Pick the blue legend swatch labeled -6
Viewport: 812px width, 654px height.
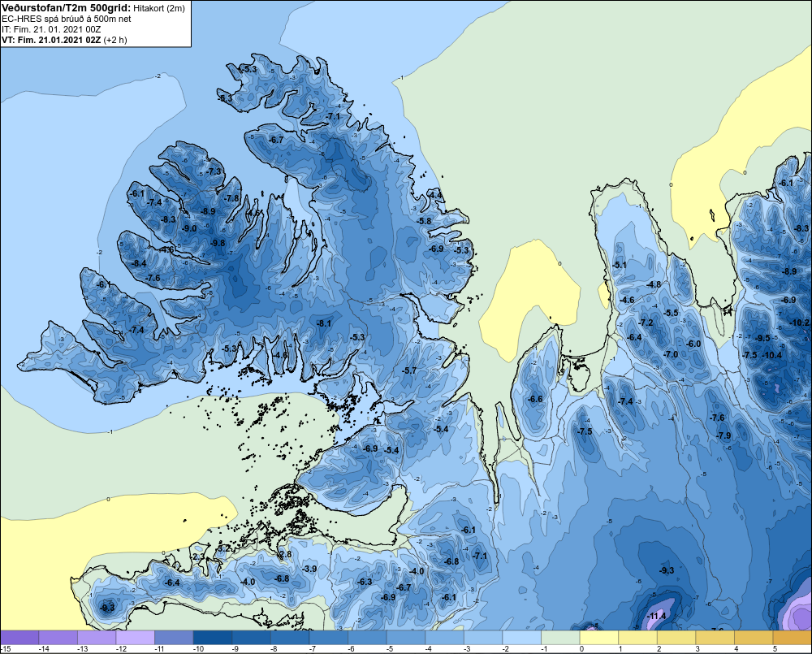coord(367,638)
